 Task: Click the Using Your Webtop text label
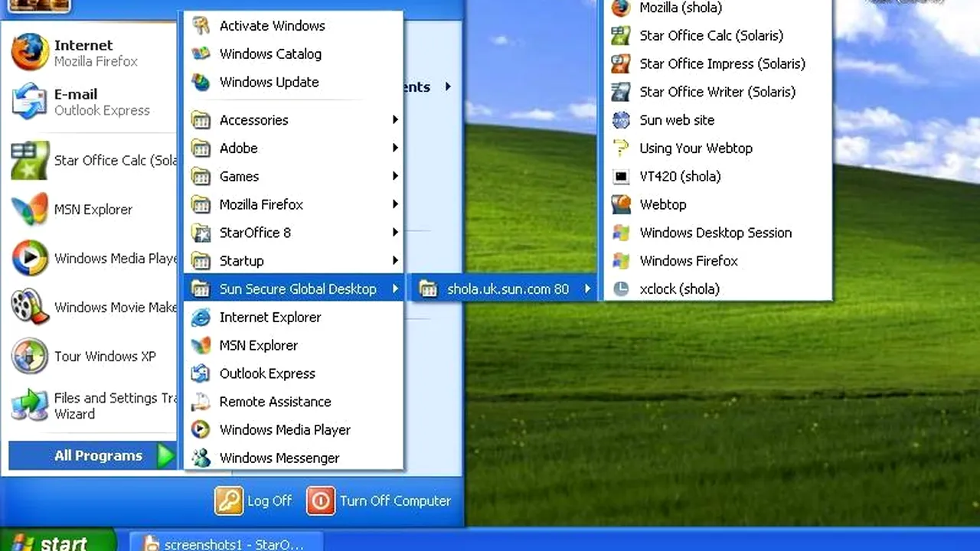click(696, 148)
